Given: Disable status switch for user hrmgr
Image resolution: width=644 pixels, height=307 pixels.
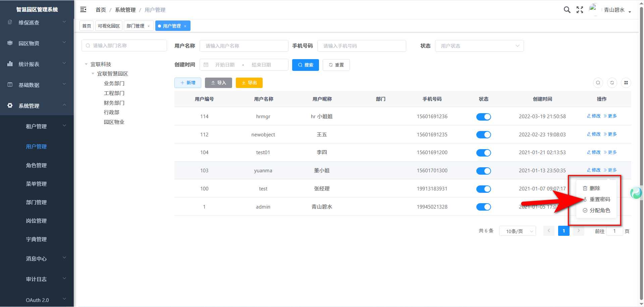Looking at the screenshot, I should point(483,117).
